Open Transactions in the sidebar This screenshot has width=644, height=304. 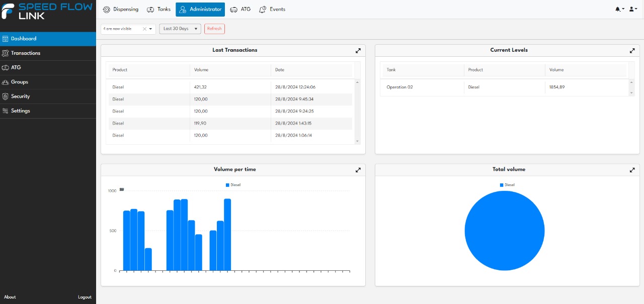tap(26, 53)
